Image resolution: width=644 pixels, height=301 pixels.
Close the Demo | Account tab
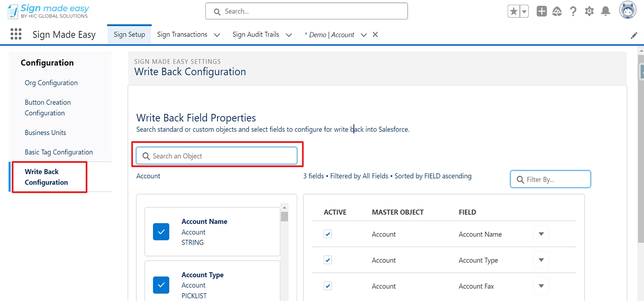[375, 34]
